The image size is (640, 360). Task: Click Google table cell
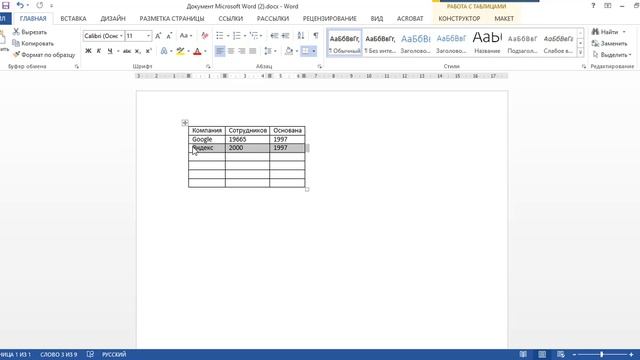tap(207, 139)
